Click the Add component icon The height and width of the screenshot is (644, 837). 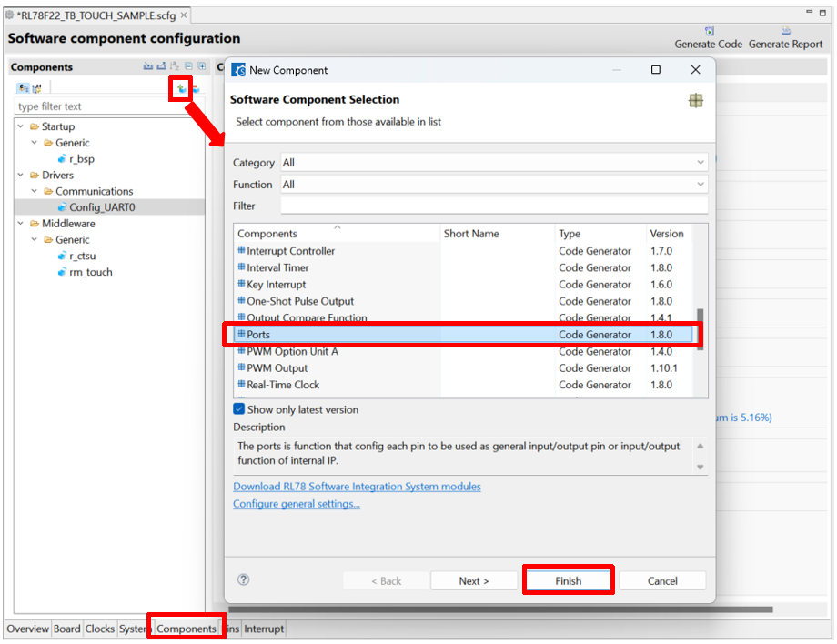tap(182, 88)
